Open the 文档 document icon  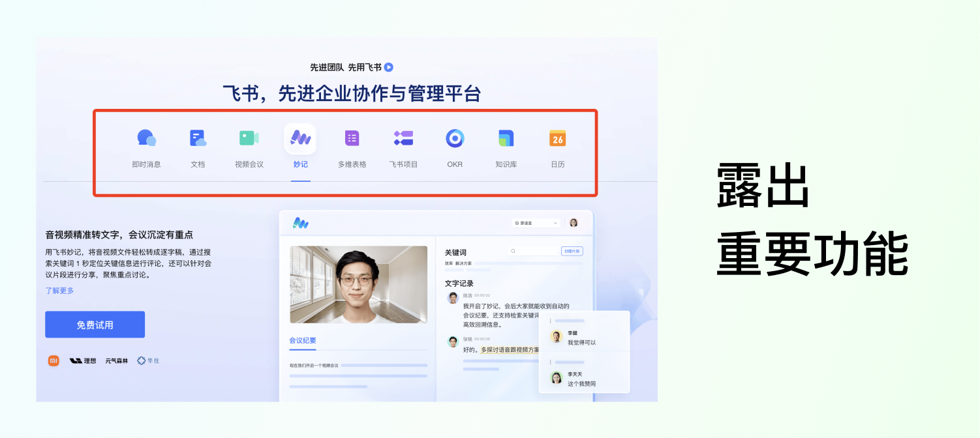[x=198, y=138]
